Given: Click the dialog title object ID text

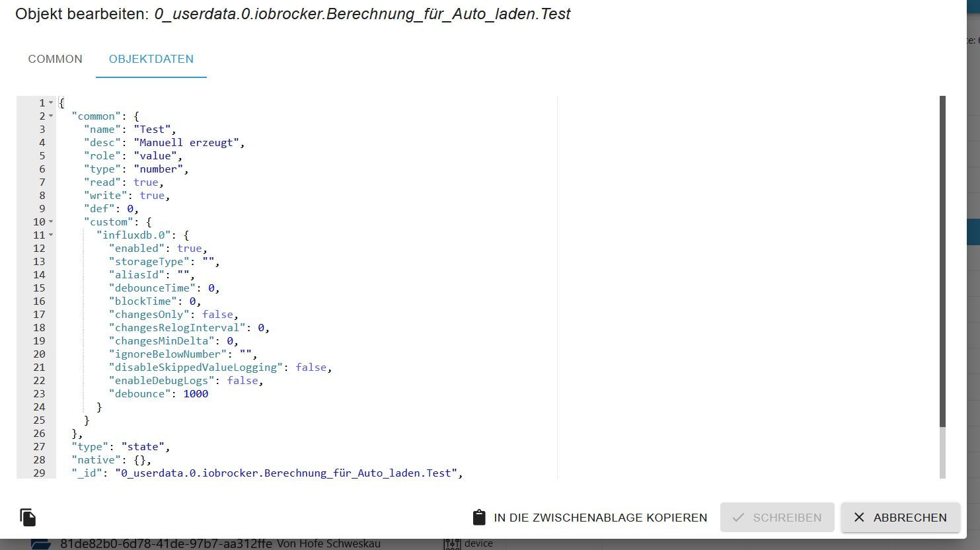Looking at the screenshot, I should pos(362,14).
